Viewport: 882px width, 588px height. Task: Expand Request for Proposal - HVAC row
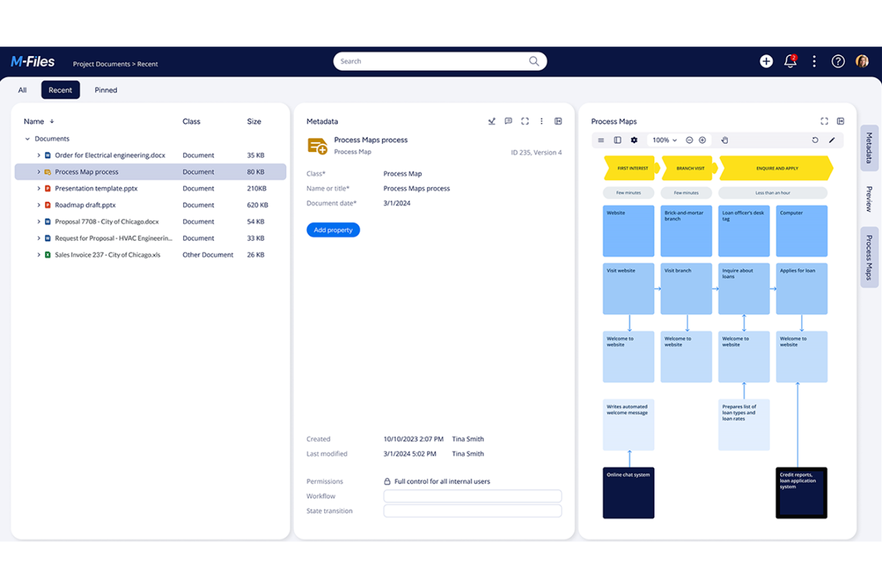(39, 238)
